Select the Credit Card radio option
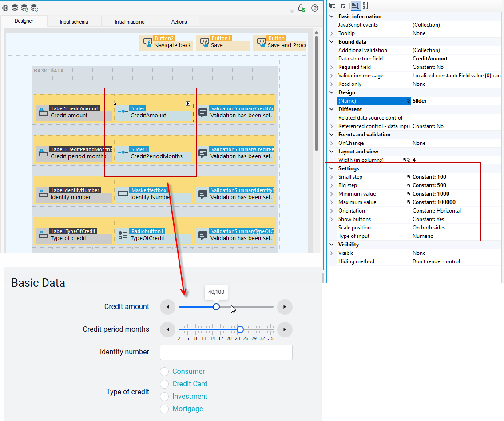 coord(164,384)
